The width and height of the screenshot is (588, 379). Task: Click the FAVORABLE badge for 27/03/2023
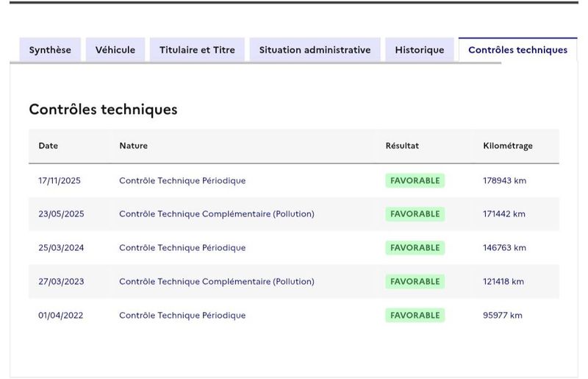(415, 282)
